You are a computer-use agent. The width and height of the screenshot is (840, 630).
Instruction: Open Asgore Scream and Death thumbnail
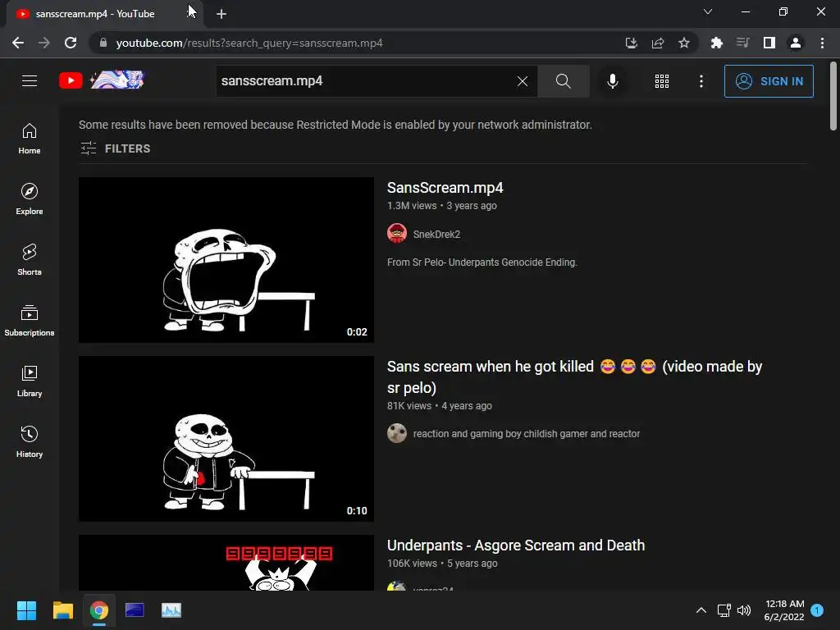226,563
